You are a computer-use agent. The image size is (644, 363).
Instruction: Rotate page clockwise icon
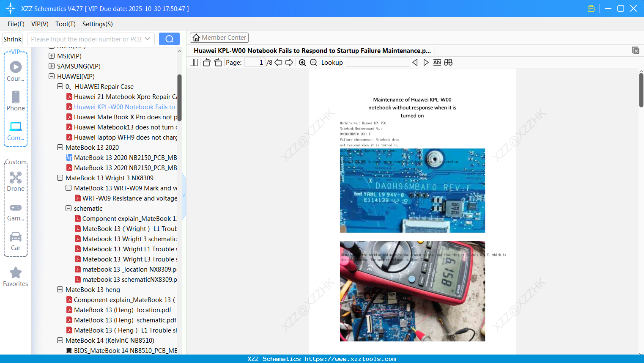(x=218, y=63)
